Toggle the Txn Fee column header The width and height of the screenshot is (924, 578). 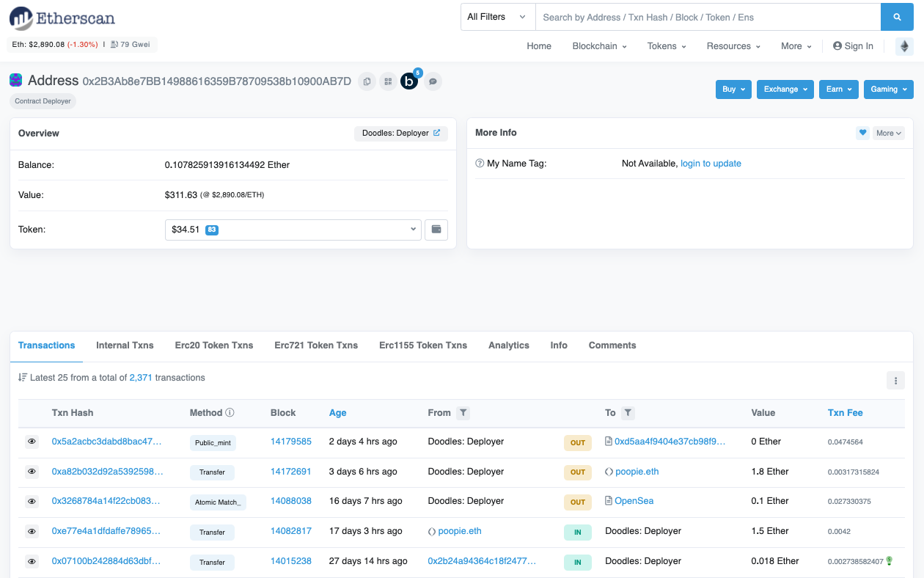[845, 413]
